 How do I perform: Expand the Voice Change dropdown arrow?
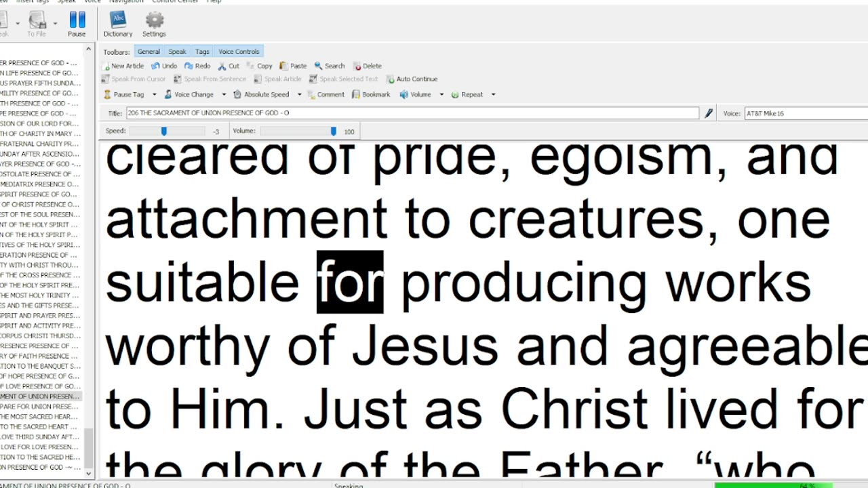point(224,94)
